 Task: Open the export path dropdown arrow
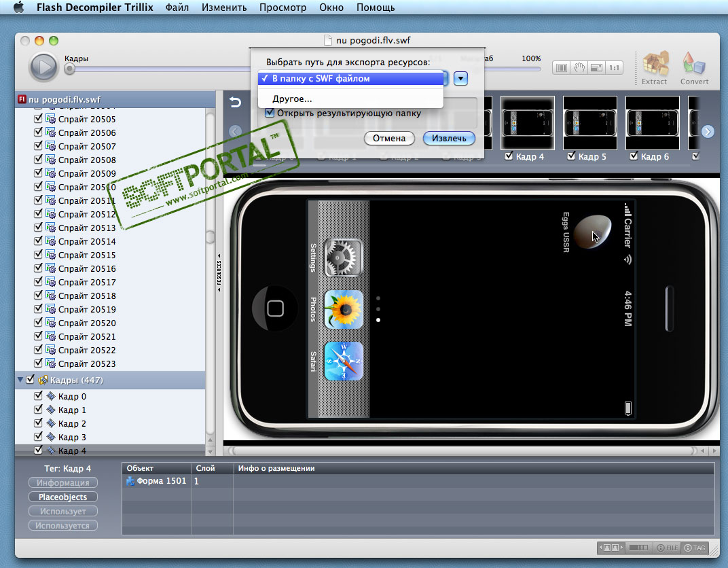(460, 79)
